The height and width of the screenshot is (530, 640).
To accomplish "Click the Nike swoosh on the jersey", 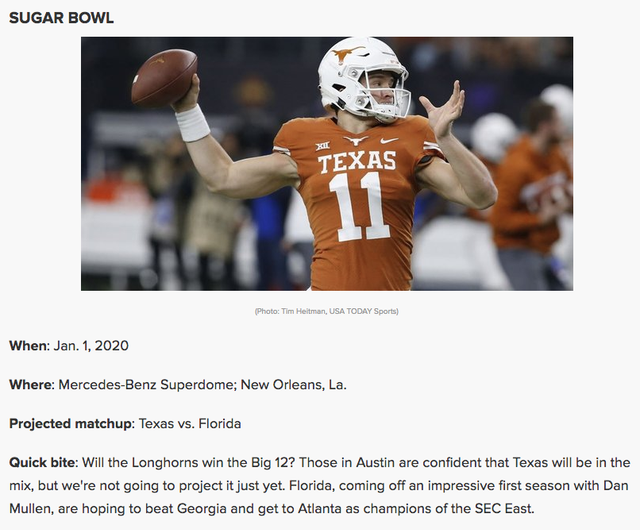I will pos(389,140).
